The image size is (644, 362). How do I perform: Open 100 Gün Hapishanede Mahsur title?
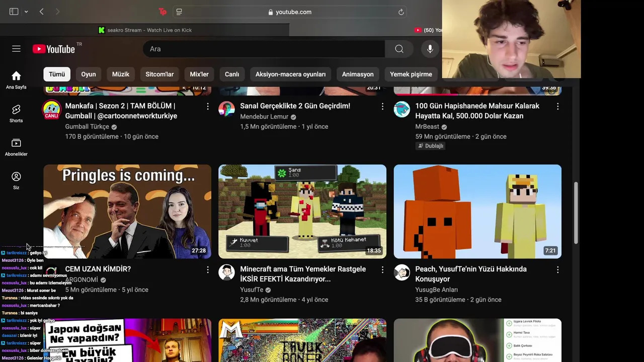pyautogui.click(x=477, y=111)
